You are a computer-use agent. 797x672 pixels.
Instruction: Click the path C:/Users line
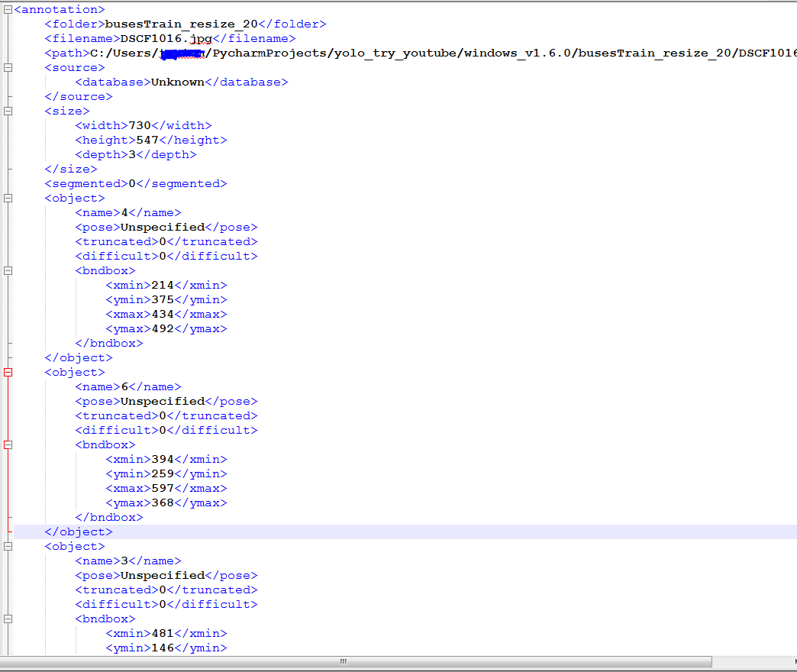(421, 53)
